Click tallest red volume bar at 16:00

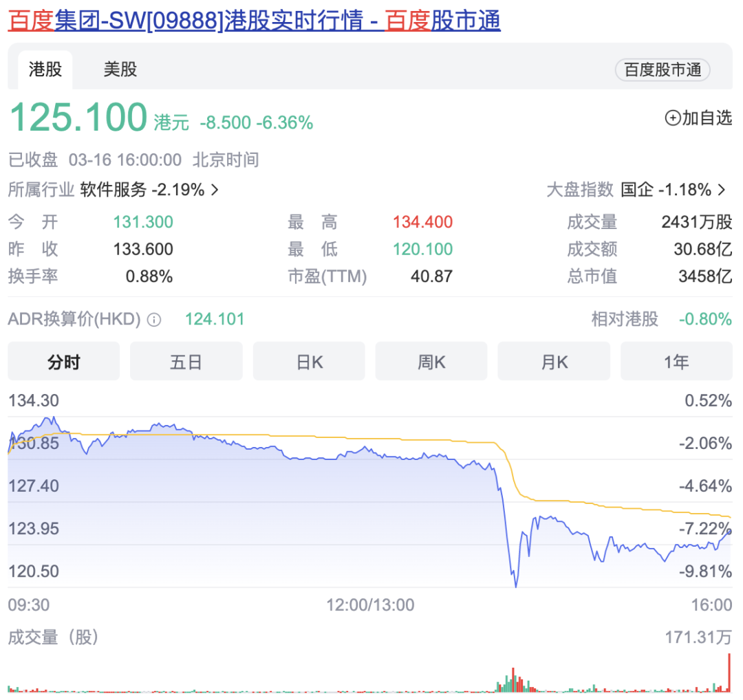click(730, 672)
